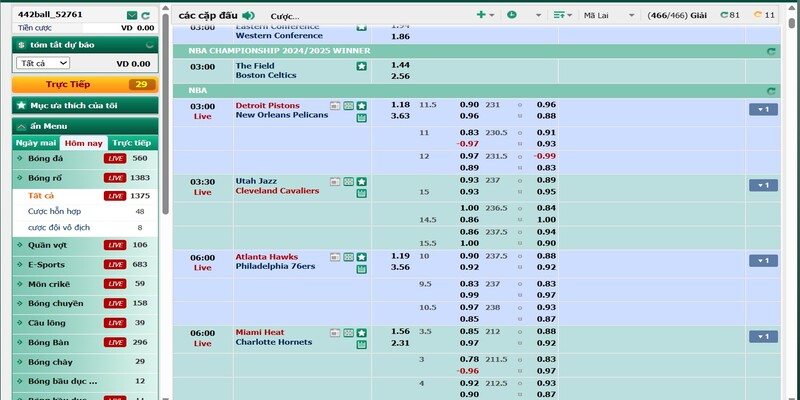800x400 pixels.
Task: Open the clock time filter dropdown
Action: (523, 15)
